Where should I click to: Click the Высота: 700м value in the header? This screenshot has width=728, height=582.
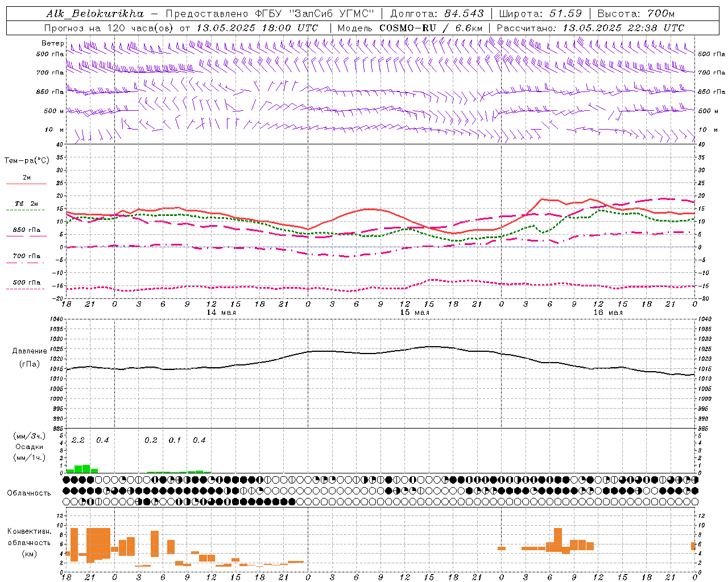point(636,14)
